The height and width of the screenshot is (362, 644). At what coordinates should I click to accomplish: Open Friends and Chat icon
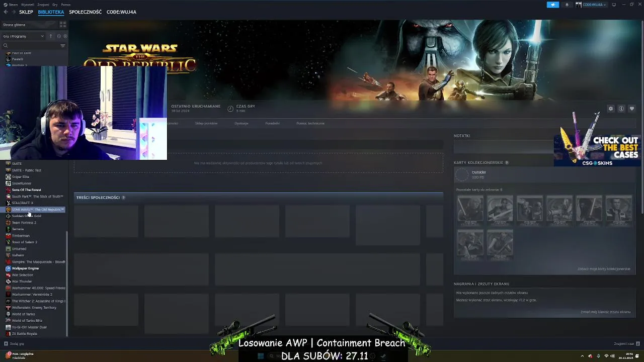point(638,344)
